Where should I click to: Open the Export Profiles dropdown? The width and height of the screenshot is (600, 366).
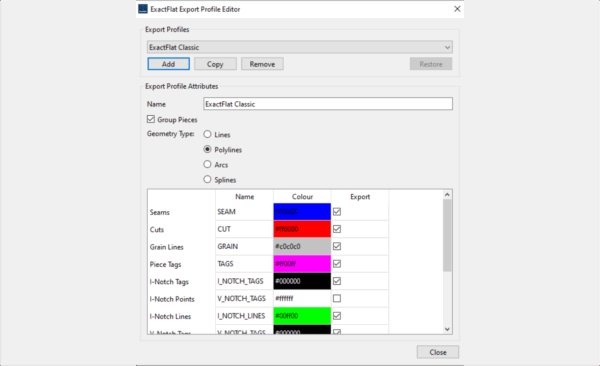(x=300, y=47)
